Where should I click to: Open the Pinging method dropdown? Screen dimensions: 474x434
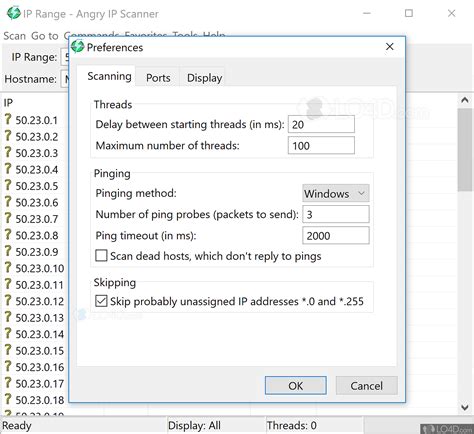[336, 193]
